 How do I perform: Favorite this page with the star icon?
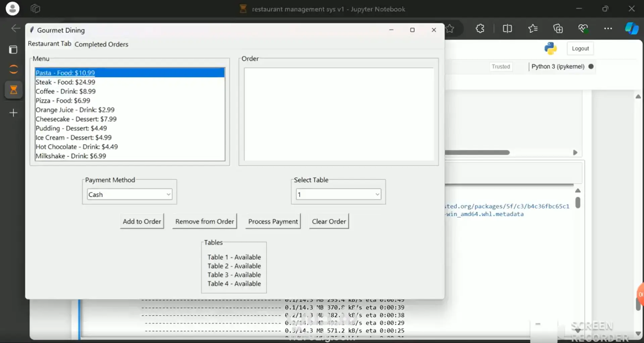(x=450, y=29)
